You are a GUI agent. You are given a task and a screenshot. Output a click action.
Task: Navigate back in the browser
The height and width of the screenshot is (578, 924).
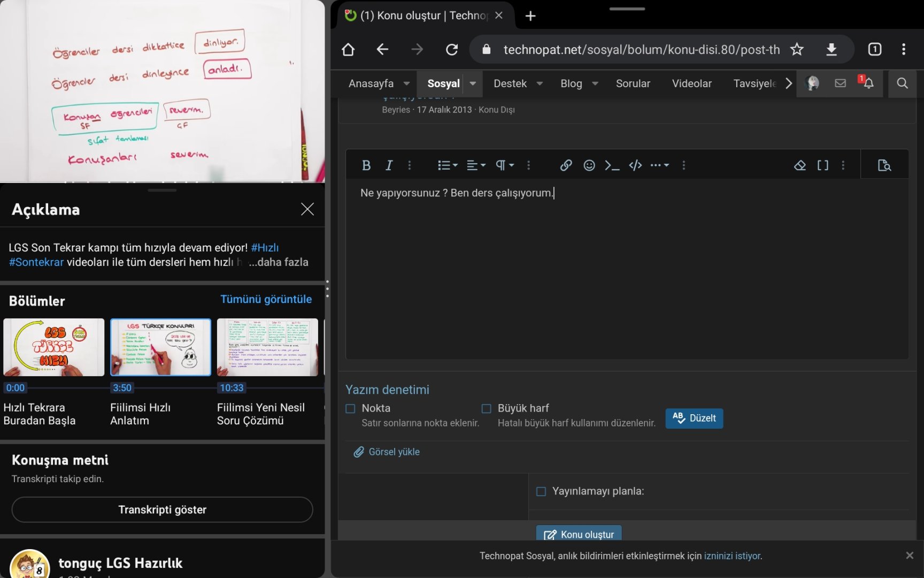tap(382, 50)
